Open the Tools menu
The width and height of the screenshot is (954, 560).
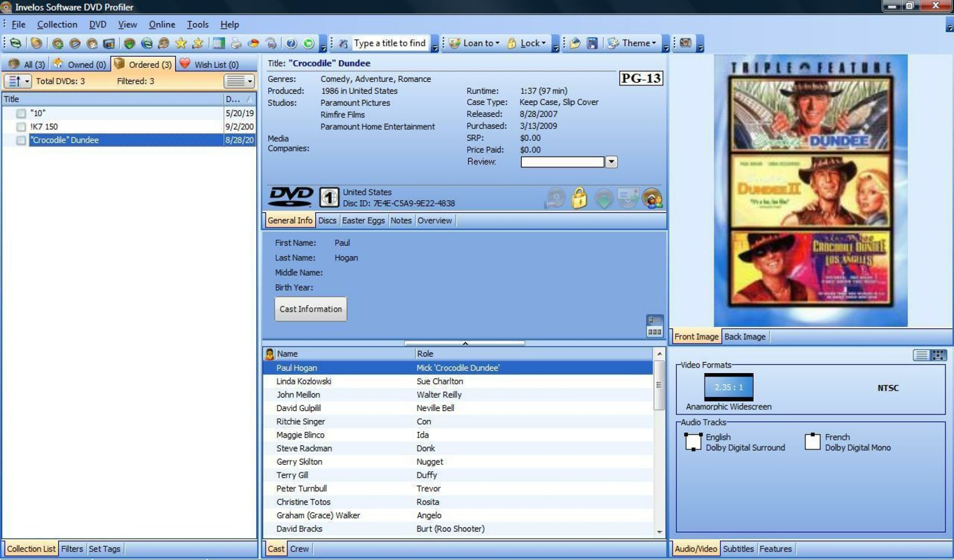tap(198, 24)
